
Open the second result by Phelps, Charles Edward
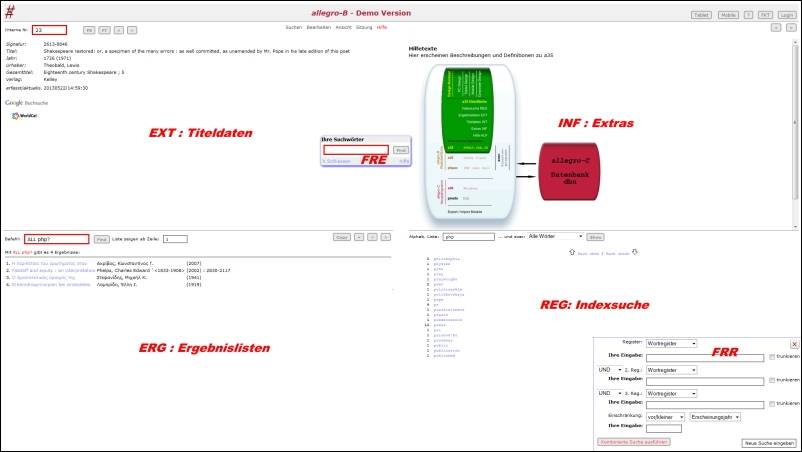[53, 270]
